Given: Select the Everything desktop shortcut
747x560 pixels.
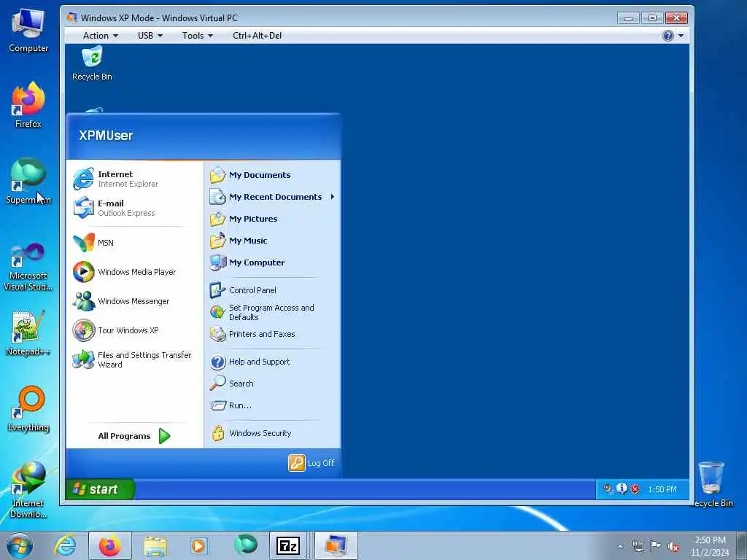Looking at the screenshot, I should click(x=28, y=409).
